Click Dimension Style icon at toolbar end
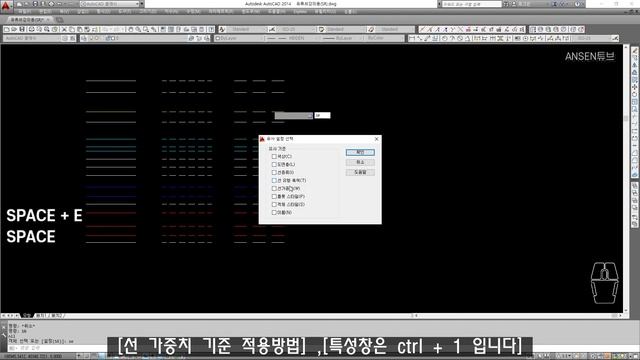Viewport: 640px width, 360px height. pyautogui.click(x=615, y=38)
